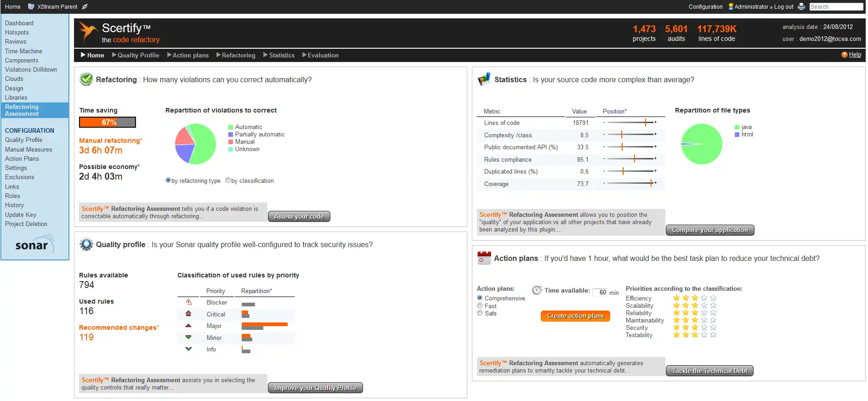Click the Lines of code position slider

(630, 122)
